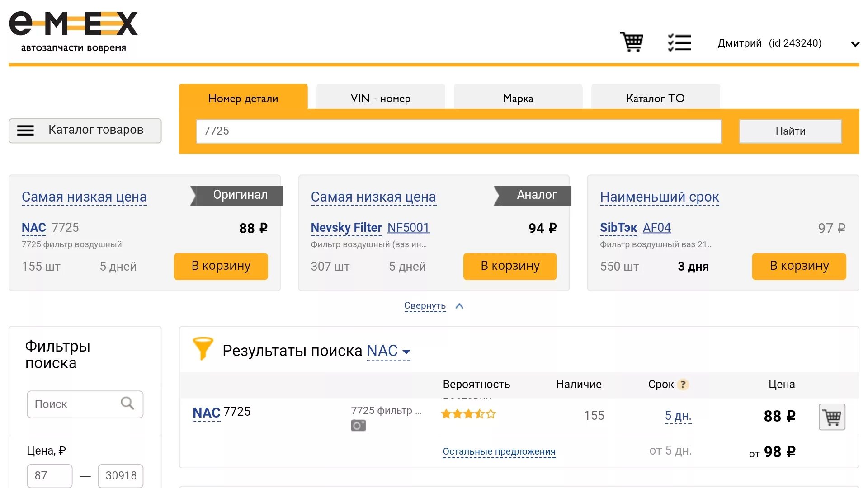Image resolution: width=868 pixels, height=488 pixels.
Task: Switch to the Каталог ТО tab
Action: (655, 98)
